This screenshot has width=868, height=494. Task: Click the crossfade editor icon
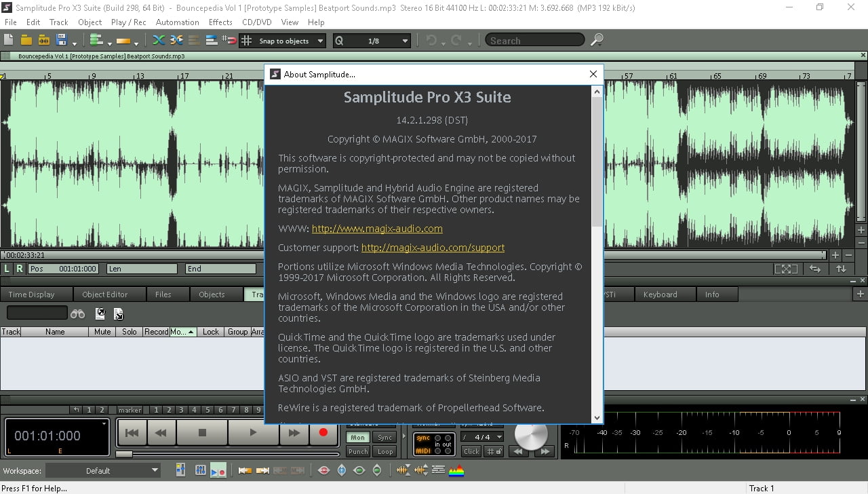(177, 41)
